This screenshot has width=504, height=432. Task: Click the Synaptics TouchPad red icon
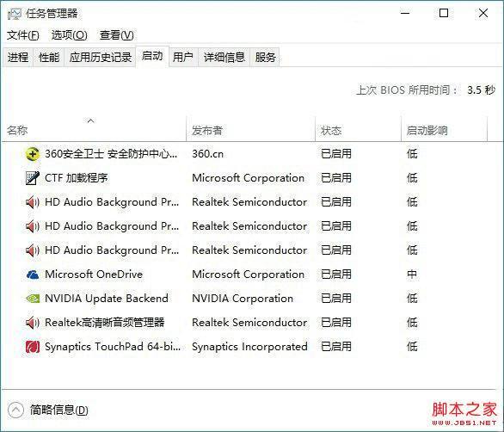coord(32,347)
